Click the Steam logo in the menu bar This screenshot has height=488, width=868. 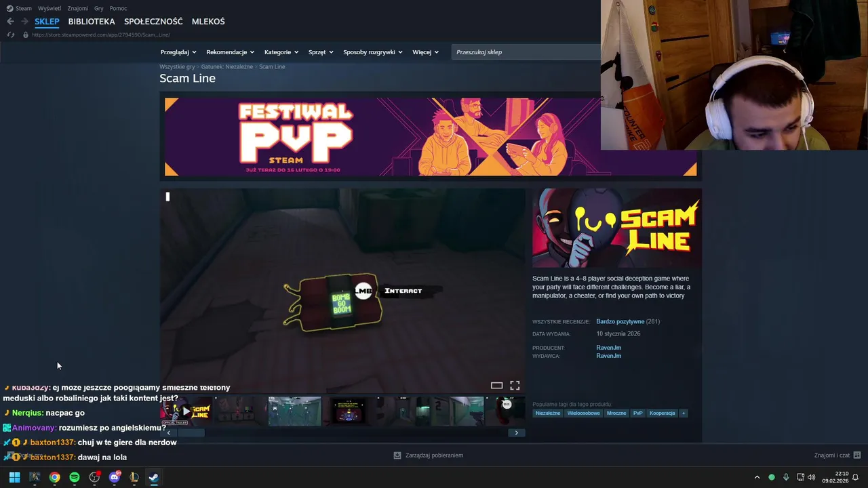coord(9,8)
